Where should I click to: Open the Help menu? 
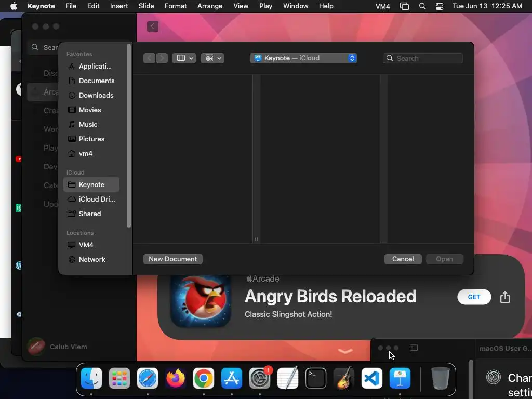pos(326,6)
